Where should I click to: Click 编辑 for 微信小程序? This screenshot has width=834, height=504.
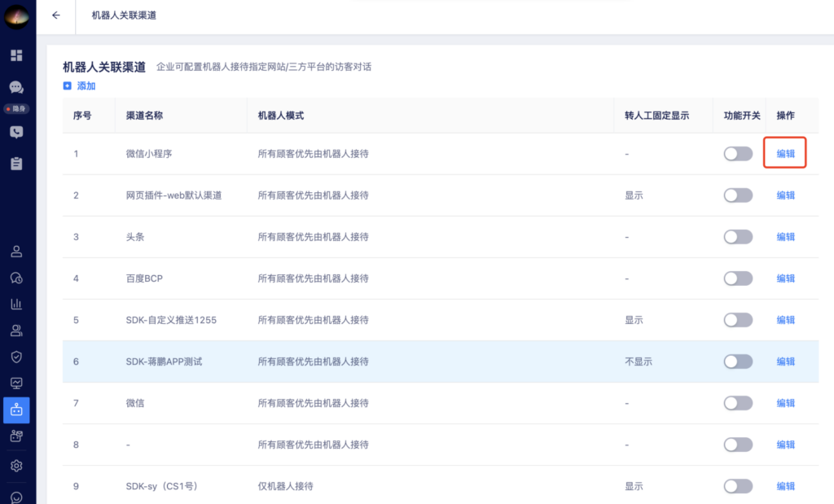pos(786,154)
